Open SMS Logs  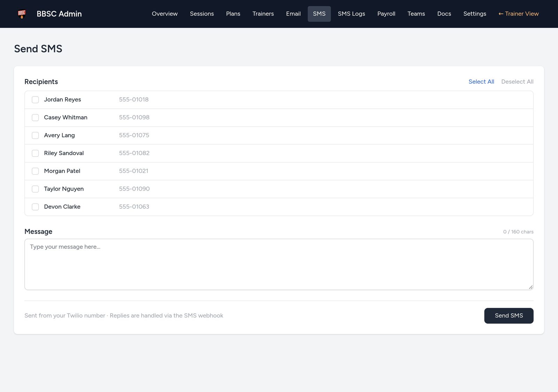tap(351, 14)
